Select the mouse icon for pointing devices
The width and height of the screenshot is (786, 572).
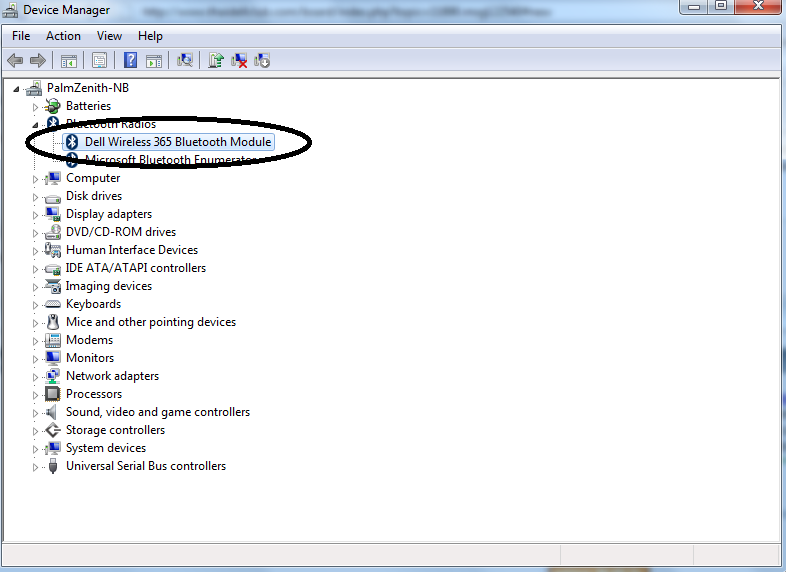53,322
